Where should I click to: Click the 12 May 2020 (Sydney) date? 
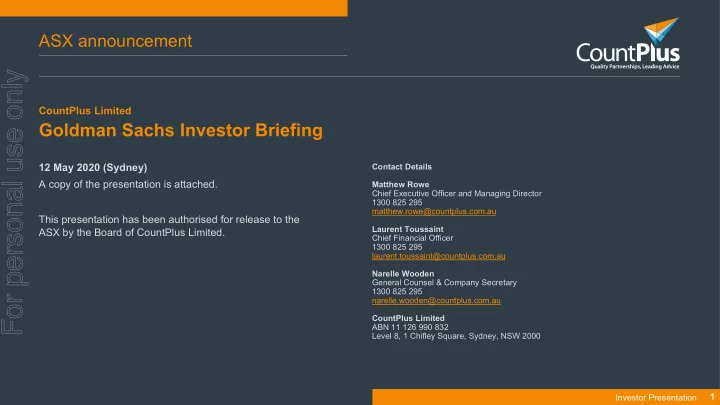click(93, 168)
